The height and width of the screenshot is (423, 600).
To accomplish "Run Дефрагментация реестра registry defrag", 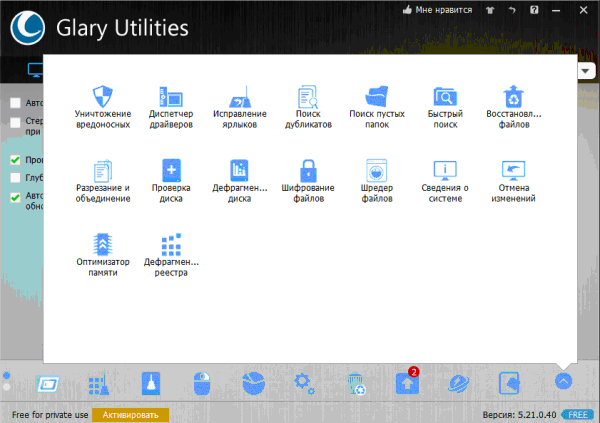I will click(x=169, y=251).
